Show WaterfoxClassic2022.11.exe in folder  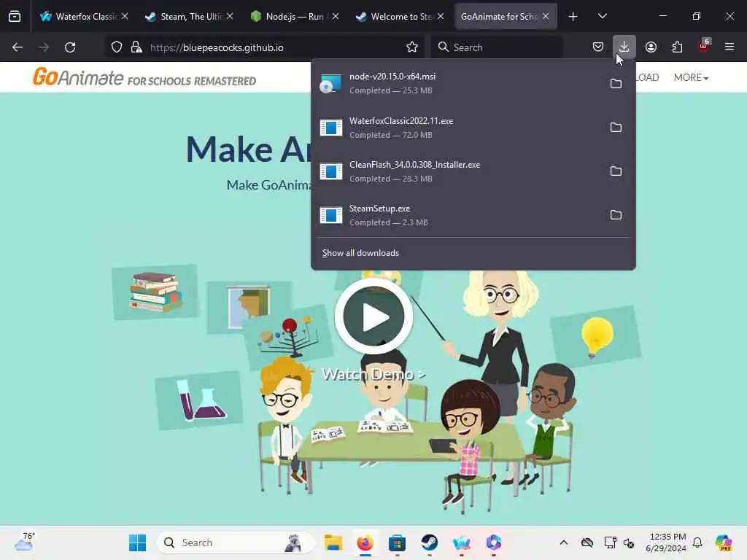[616, 127]
